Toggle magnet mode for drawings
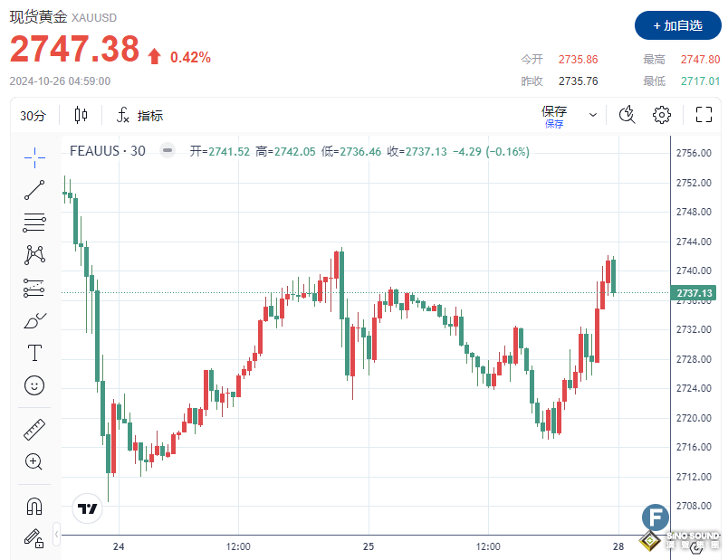The height and width of the screenshot is (560, 728). click(x=34, y=506)
